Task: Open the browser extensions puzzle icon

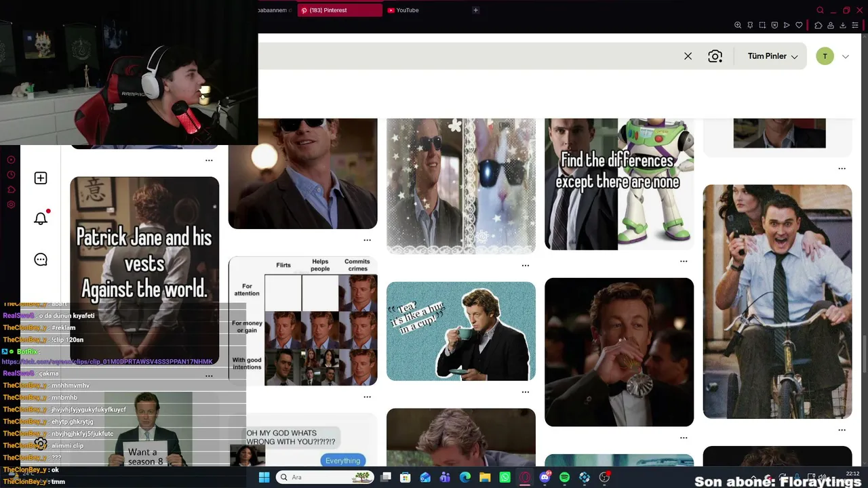Action: click(818, 25)
